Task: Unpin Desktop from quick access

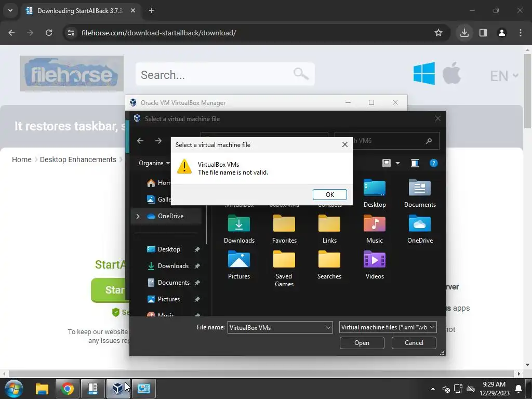Action: 197,249
